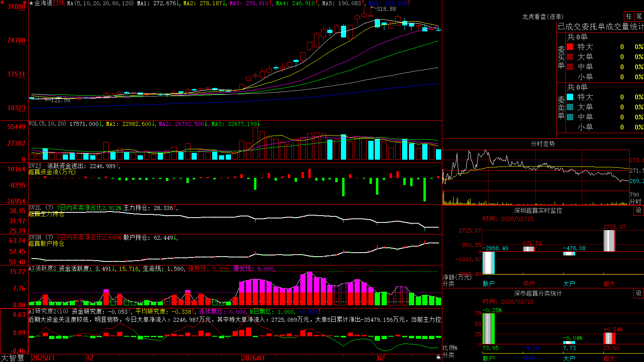Open 设 settings for 深圳超赢实时监控
644x362 pixels.
point(639,210)
